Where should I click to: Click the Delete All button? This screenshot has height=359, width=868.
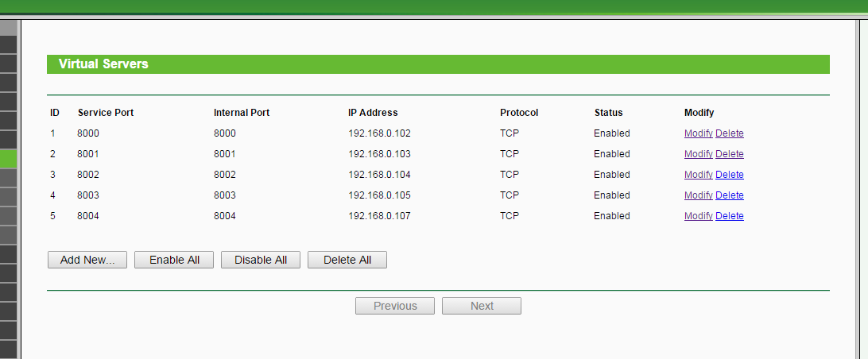347,260
